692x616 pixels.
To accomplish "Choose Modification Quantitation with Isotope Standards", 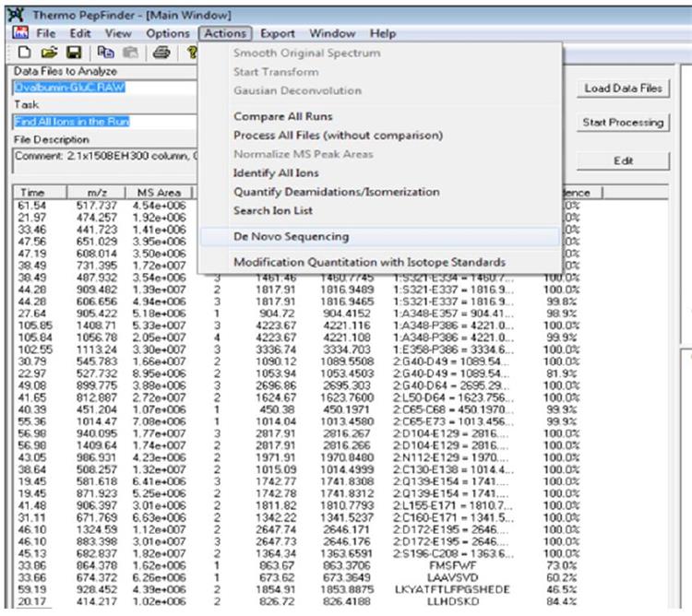I will (369, 263).
